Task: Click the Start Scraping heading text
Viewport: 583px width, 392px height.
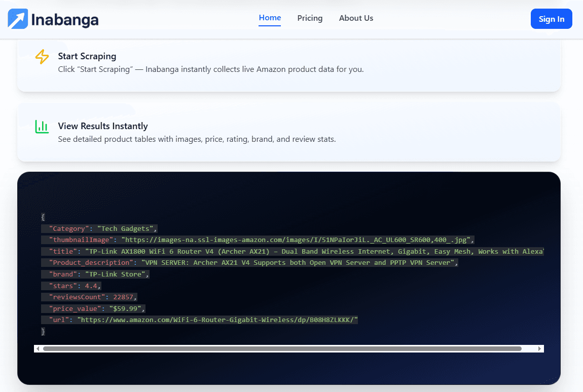Action: click(x=87, y=56)
